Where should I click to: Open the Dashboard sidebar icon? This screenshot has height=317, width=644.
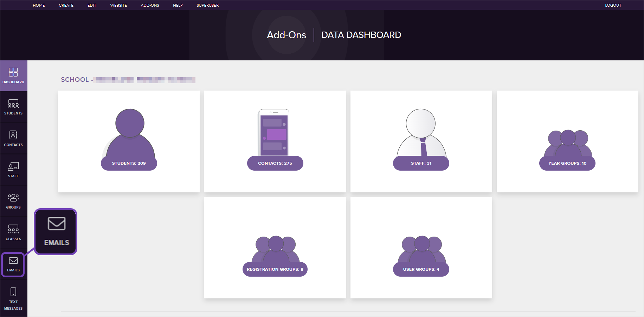point(13,75)
